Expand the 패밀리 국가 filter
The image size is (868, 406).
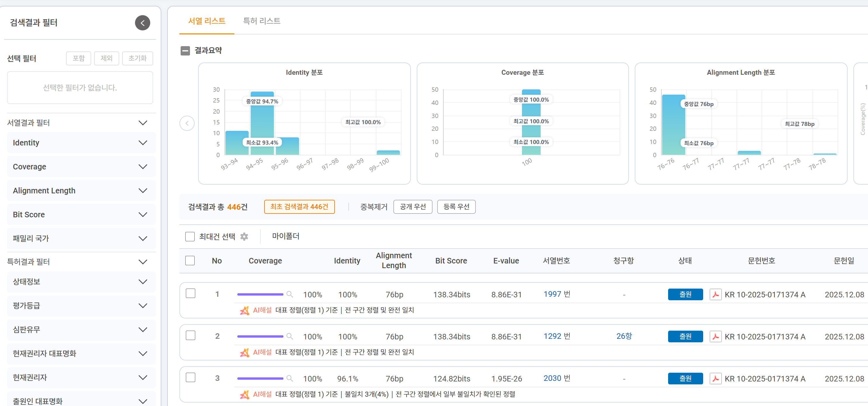[81, 238]
